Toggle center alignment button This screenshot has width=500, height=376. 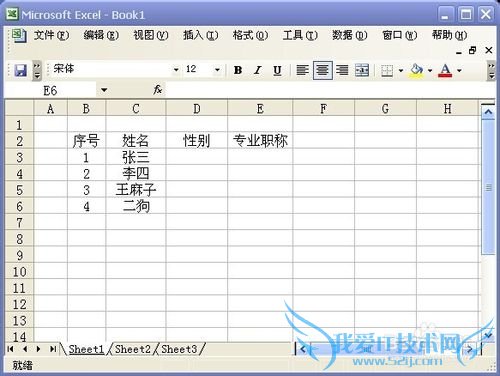322,70
